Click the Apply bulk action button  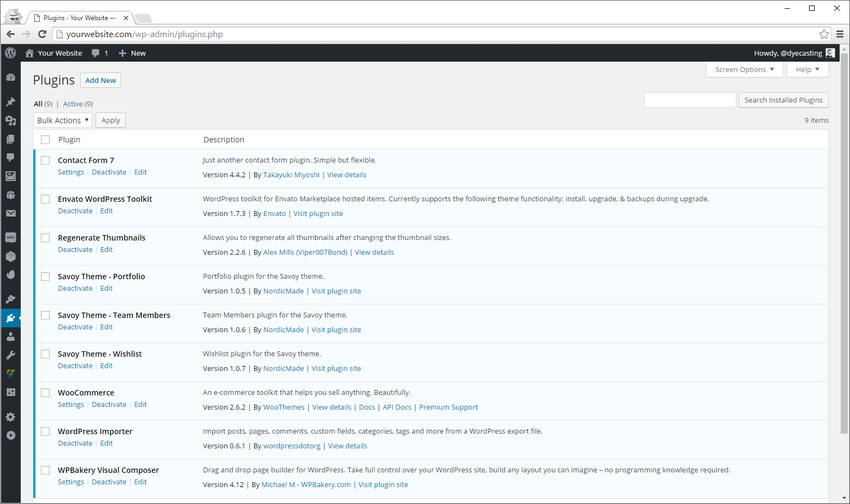tap(111, 120)
